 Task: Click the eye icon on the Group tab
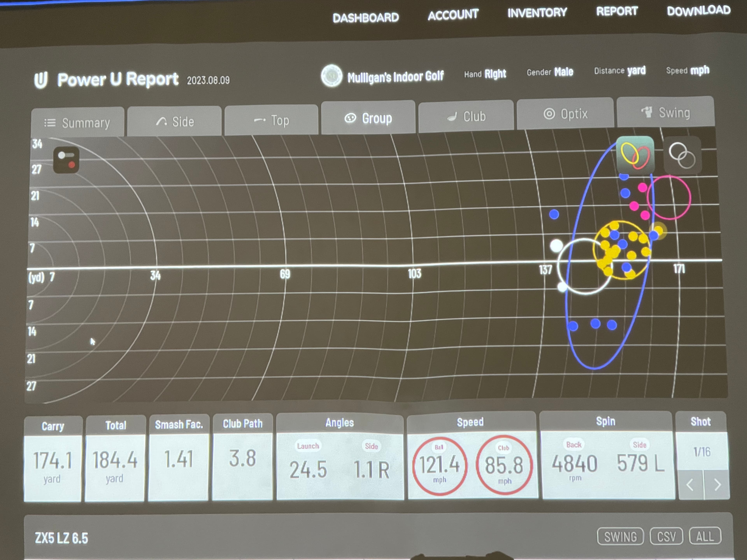click(x=351, y=118)
